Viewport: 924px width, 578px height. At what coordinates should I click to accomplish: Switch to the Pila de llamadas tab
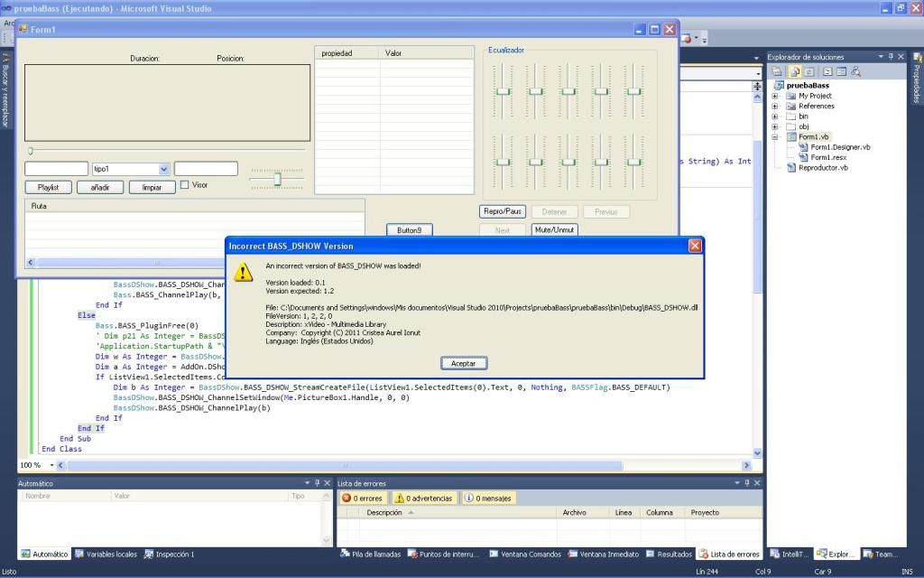pyautogui.click(x=371, y=555)
